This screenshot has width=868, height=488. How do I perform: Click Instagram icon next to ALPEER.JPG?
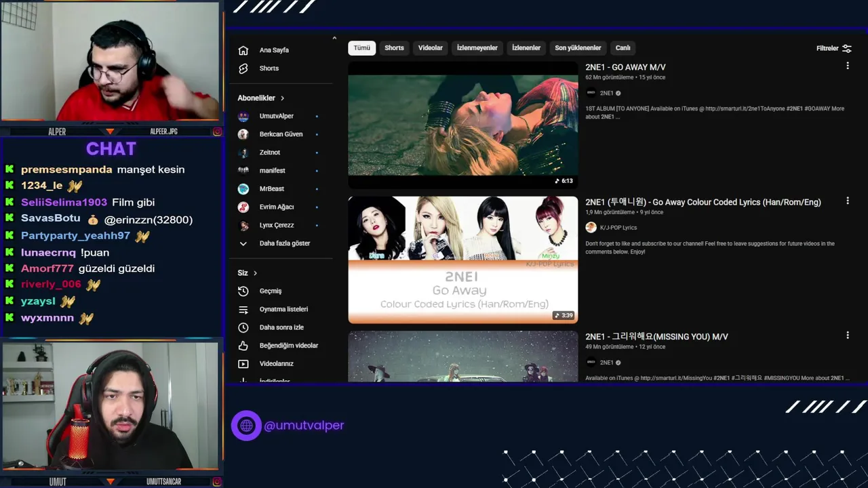(x=217, y=131)
